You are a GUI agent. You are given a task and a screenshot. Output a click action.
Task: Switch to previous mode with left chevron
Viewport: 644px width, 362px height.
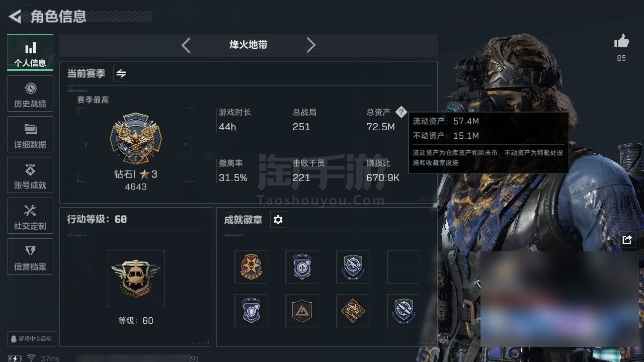click(x=186, y=45)
